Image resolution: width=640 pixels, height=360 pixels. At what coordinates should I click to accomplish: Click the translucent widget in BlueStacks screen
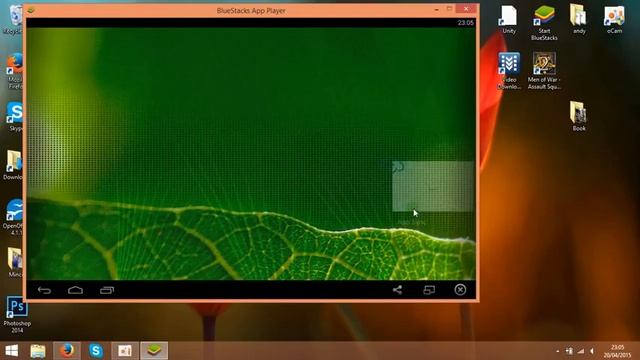click(x=433, y=186)
